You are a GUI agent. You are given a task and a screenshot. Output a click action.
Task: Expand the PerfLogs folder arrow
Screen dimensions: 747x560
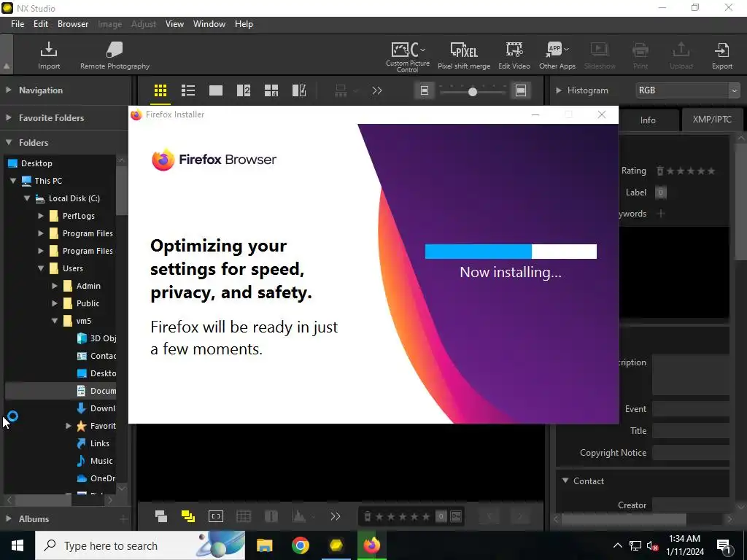(41, 216)
